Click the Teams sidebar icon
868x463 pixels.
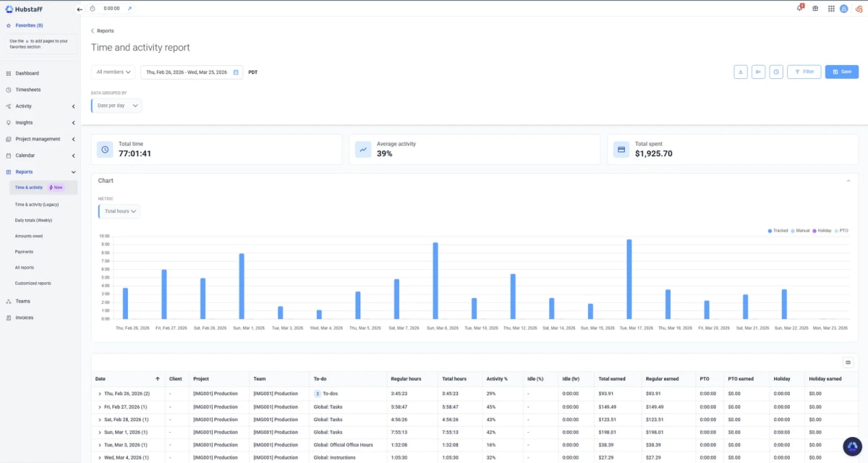[x=9, y=301]
